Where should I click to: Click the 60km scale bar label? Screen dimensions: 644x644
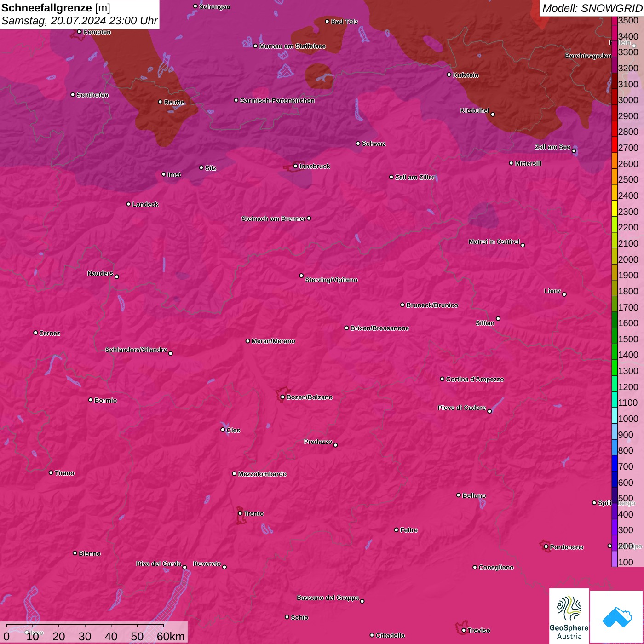coord(171,636)
